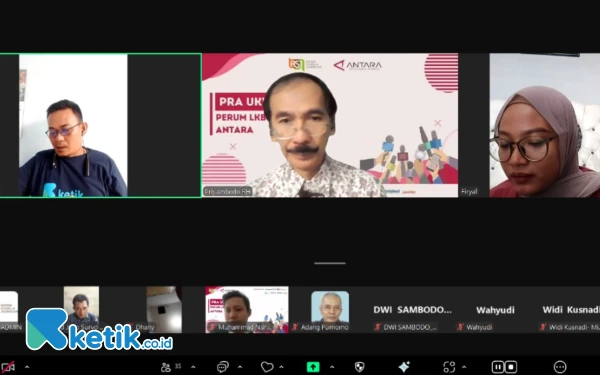Click the name label 'Prisambodo RH'
Screen dimensions: 600x375
tap(227, 192)
